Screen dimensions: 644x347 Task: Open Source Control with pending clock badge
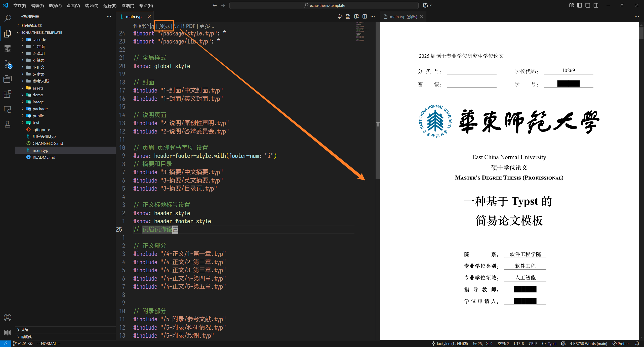point(8,64)
